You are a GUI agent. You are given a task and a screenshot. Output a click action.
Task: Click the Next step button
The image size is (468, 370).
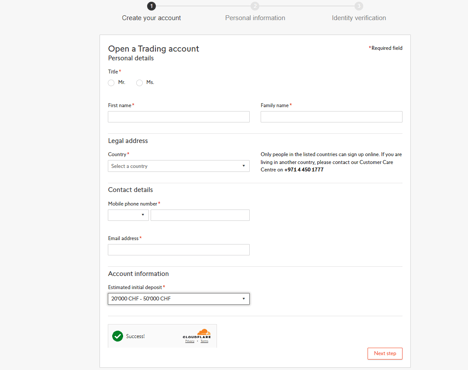(x=385, y=353)
